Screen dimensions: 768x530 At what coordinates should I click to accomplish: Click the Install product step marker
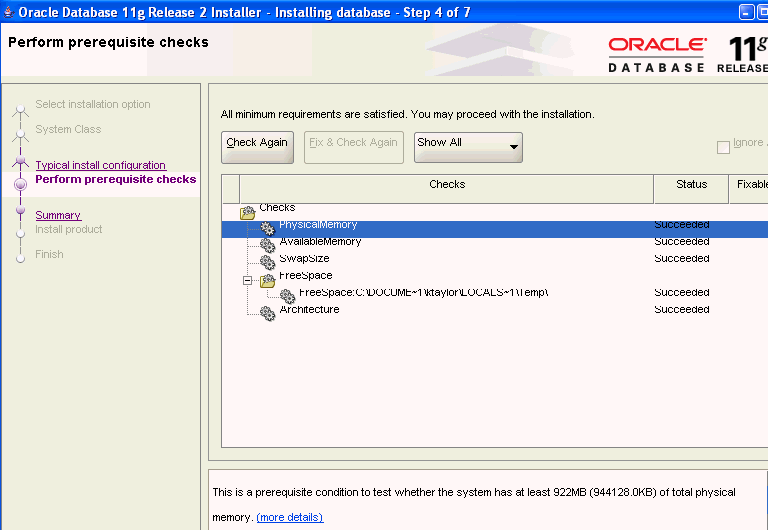21,234
